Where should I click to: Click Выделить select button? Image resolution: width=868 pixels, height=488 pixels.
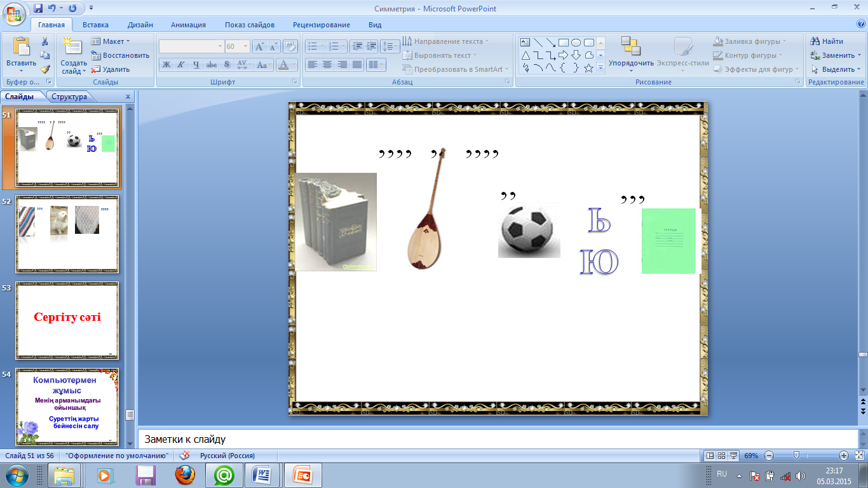click(835, 69)
